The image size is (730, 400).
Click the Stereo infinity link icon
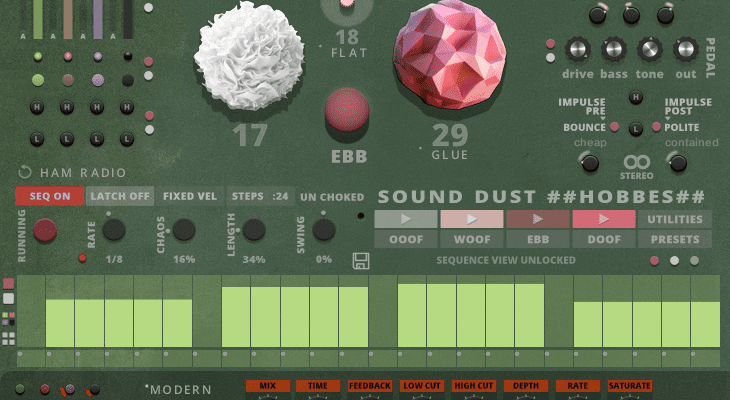click(x=637, y=162)
